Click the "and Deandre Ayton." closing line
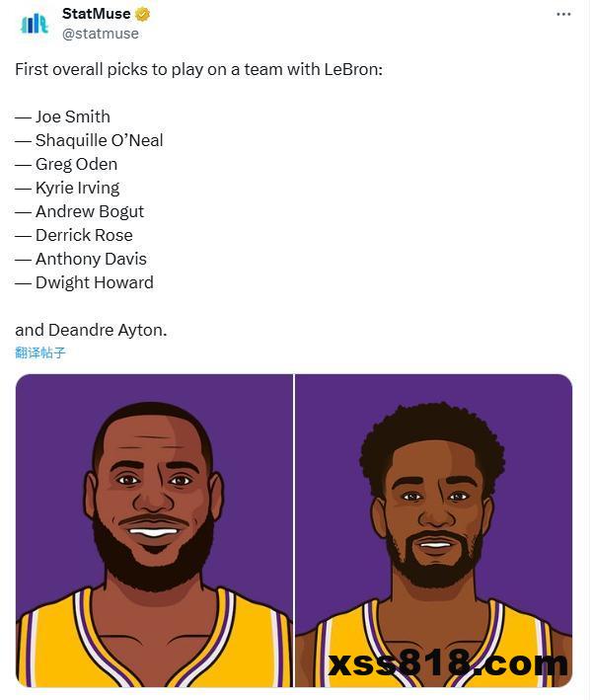 91,330
